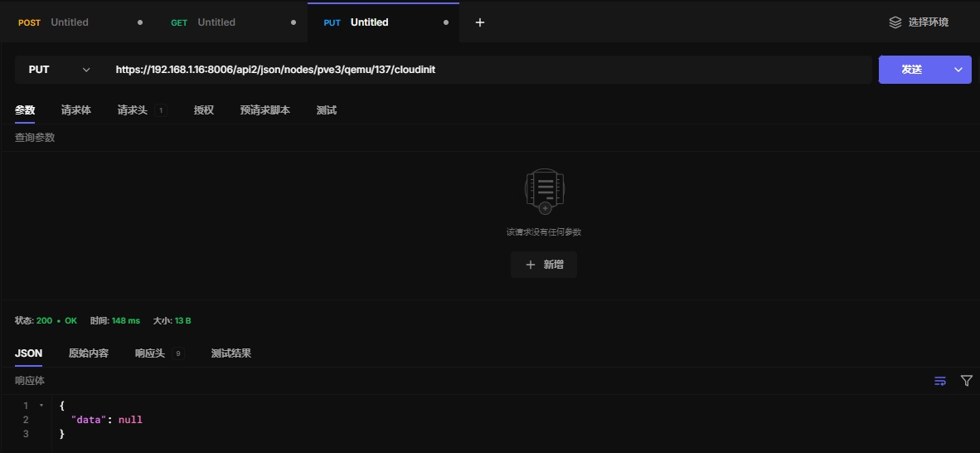Screen dimensions: 980x453
Task: Close the GET Untitled tab dot
Action: tap(294, 22)
